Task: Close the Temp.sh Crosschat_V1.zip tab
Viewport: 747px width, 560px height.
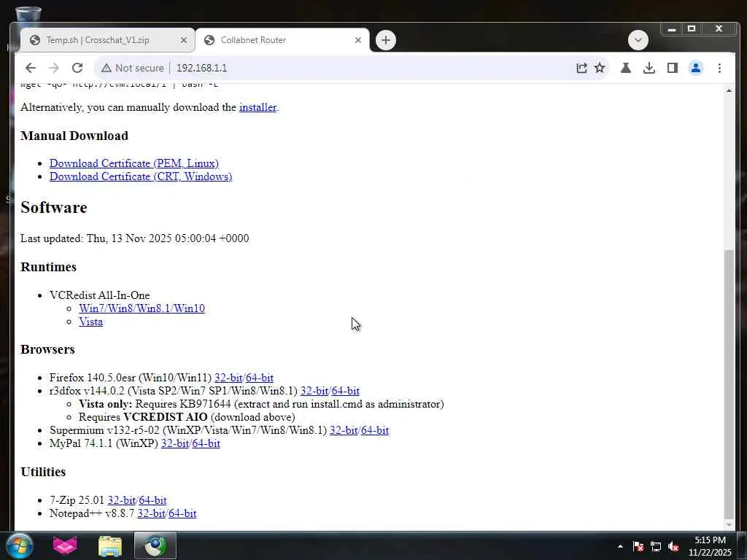Action: [183, 41]
